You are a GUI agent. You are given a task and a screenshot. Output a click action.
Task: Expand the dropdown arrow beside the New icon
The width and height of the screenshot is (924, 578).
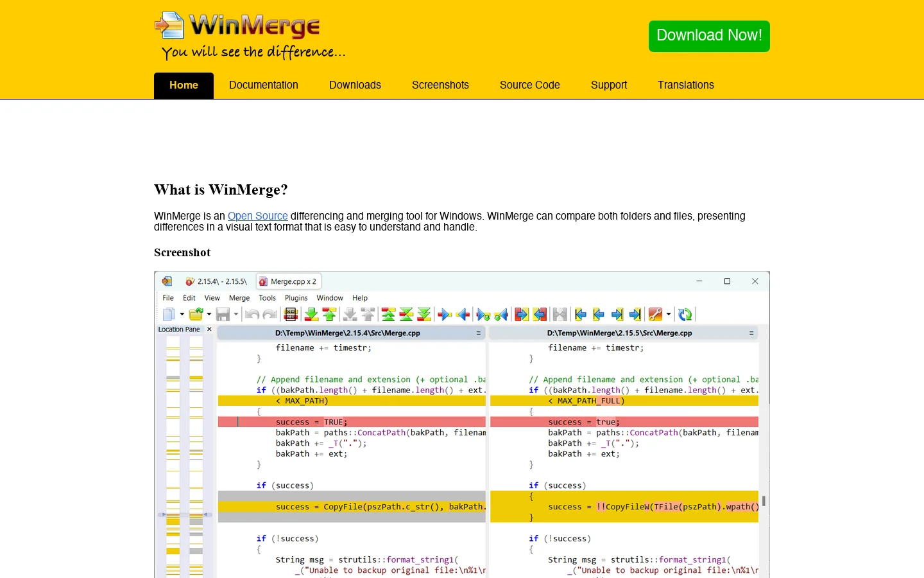(x=182, y=314)
